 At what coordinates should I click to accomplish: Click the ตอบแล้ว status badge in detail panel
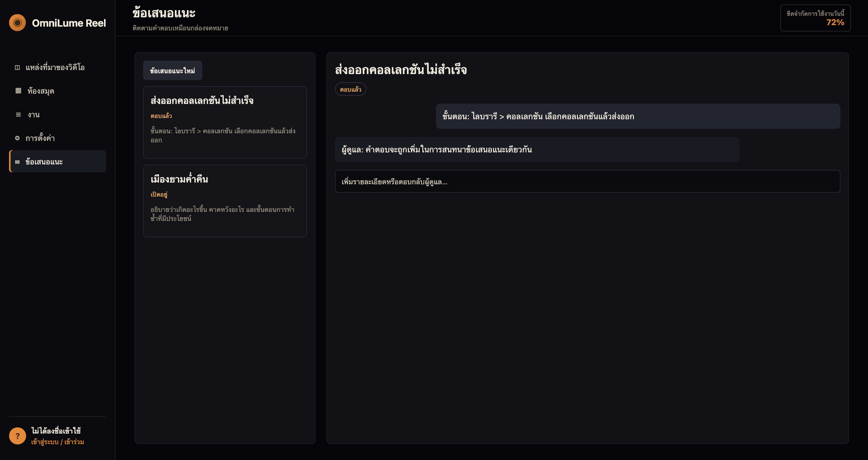click(x=350, y=89)
